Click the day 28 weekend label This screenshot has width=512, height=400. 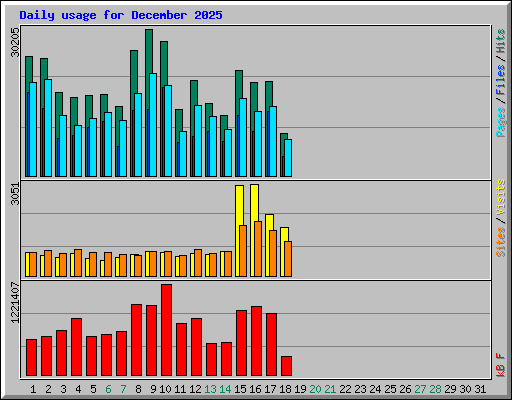point(435,389)
